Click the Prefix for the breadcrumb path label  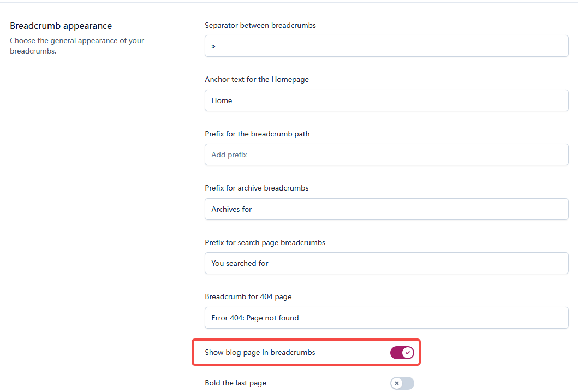point(257,134)
